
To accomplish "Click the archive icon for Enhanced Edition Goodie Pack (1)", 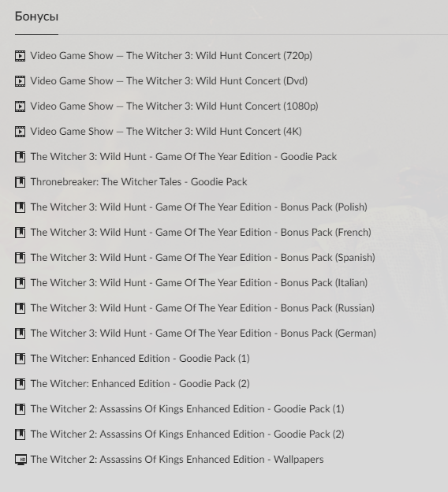I will click(20, 359).
